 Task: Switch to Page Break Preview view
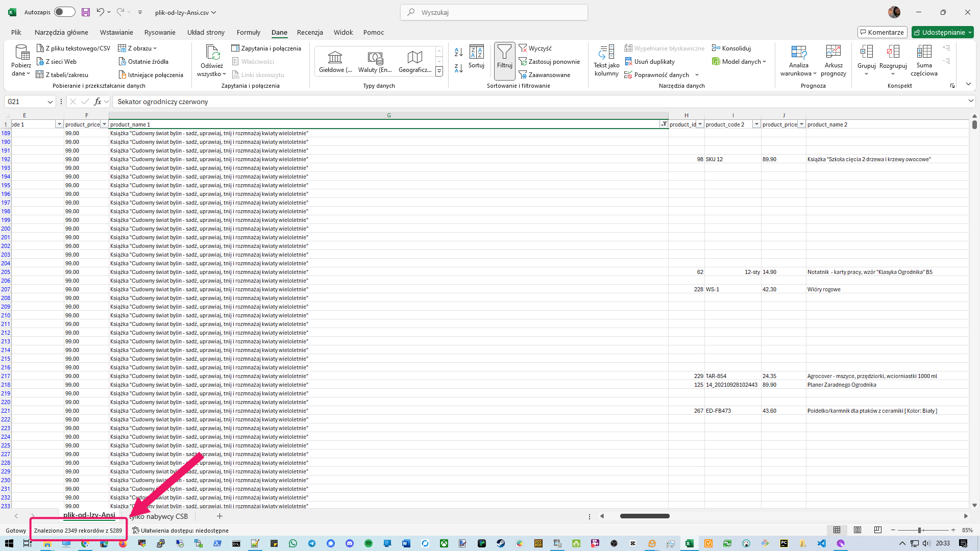tap(878, 530)
